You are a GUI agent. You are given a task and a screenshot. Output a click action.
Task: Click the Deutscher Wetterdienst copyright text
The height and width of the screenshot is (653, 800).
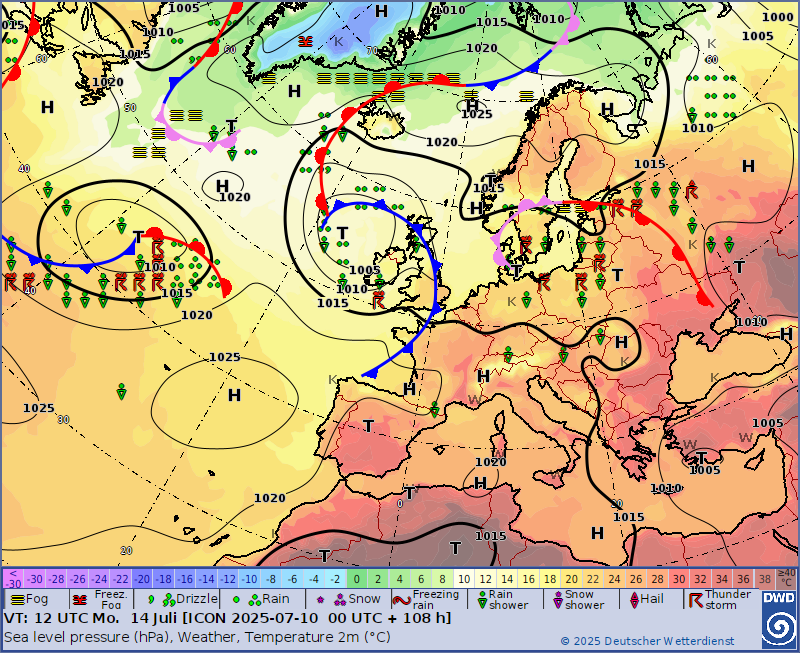(x=646, y=641)
